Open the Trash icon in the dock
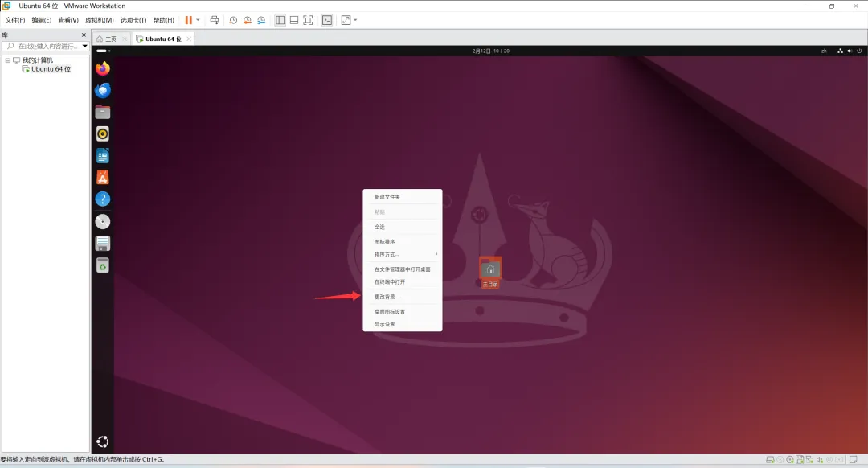Viewport: 868px width, 468px height. click(102, 265)
